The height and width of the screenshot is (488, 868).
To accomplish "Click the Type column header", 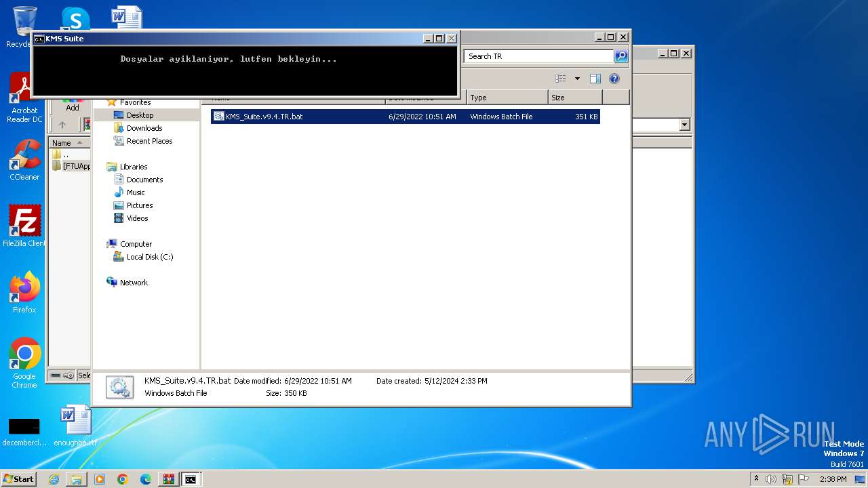I will coord(507,98).
